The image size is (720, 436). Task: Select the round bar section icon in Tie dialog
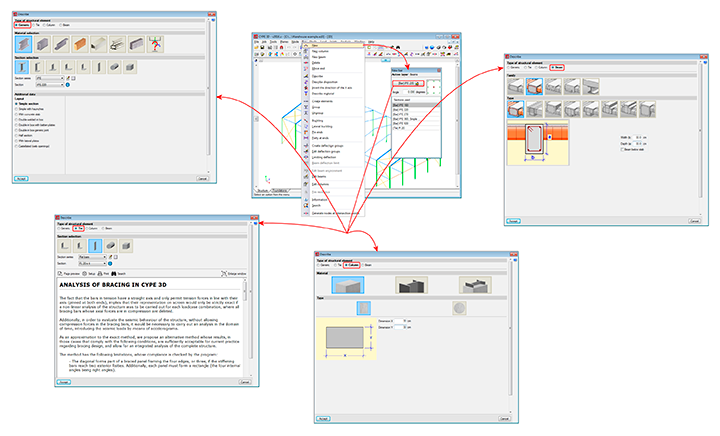[111, 246]
